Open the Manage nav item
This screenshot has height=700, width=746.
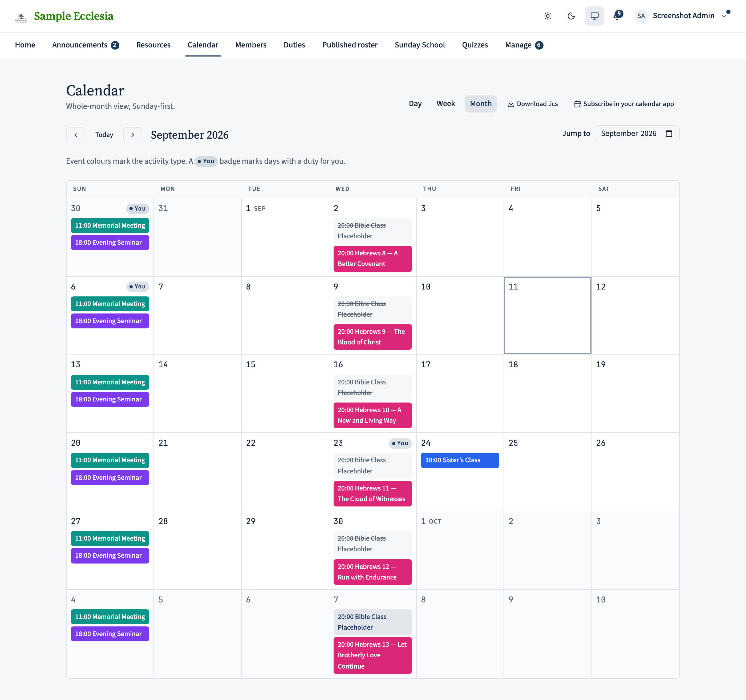point(524,45)
